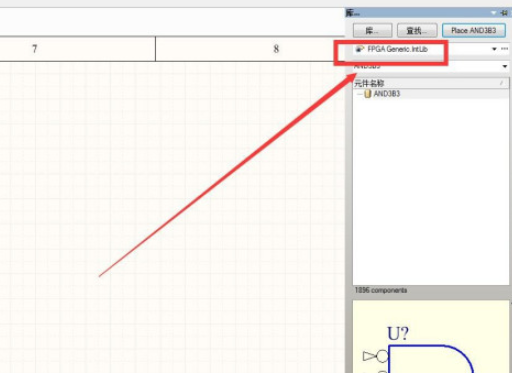
Task: Click the 查找... search button
Action: 417,31
